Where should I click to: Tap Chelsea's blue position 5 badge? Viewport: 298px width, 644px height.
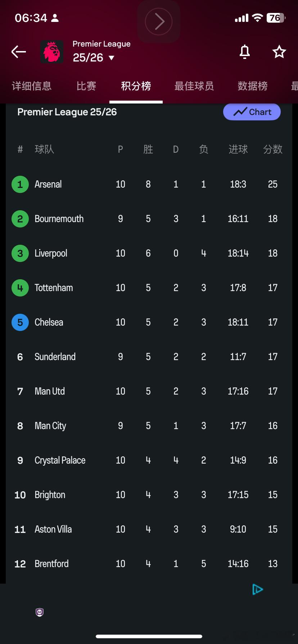tap(20, 322)
